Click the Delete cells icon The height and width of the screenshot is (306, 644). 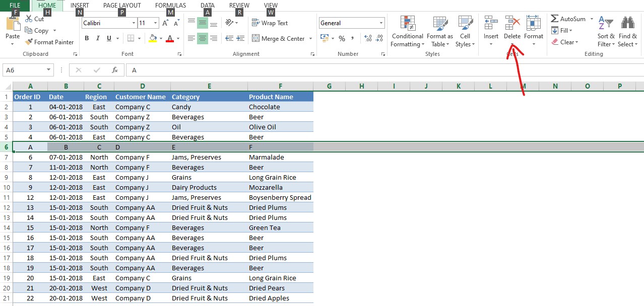pyautogui.click(x=512, y=23)
